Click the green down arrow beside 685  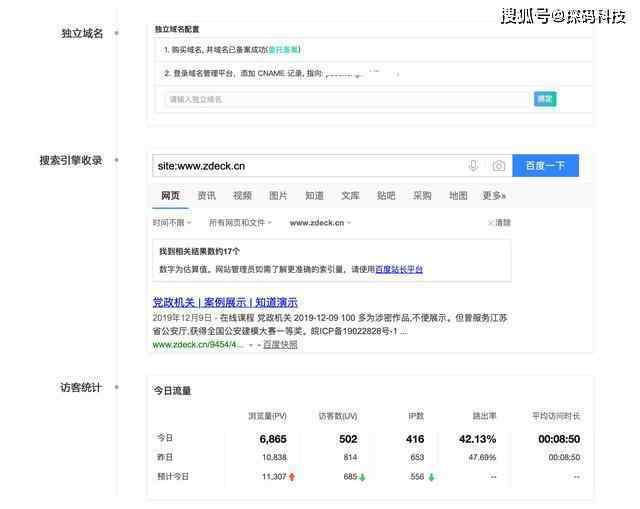pos(362,477)
